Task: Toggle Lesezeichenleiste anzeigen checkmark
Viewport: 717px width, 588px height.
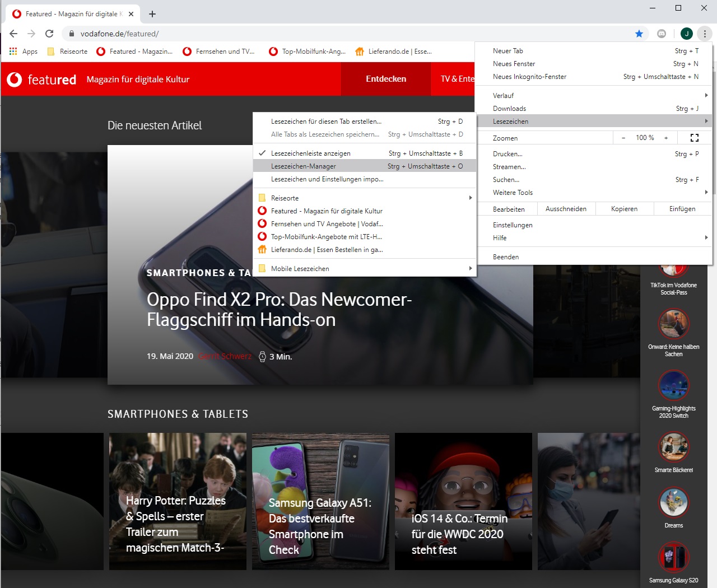Action: (365, 153)
